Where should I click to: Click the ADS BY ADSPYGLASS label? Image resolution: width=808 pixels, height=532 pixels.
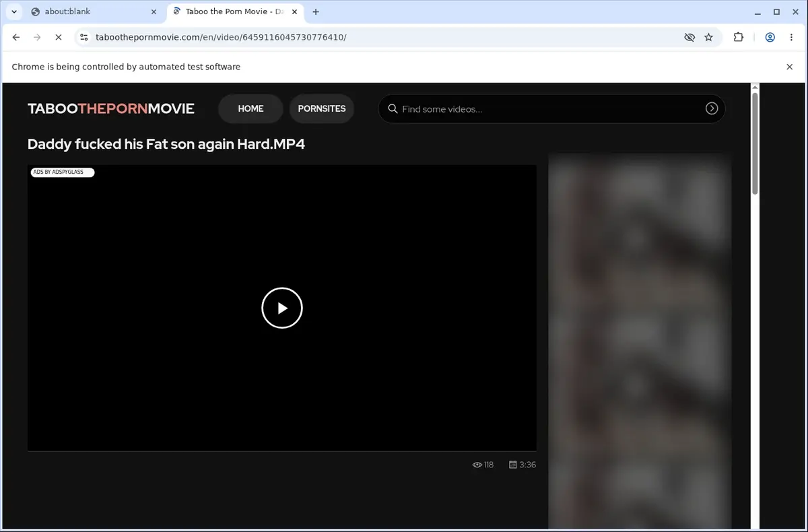pos(62,172)
